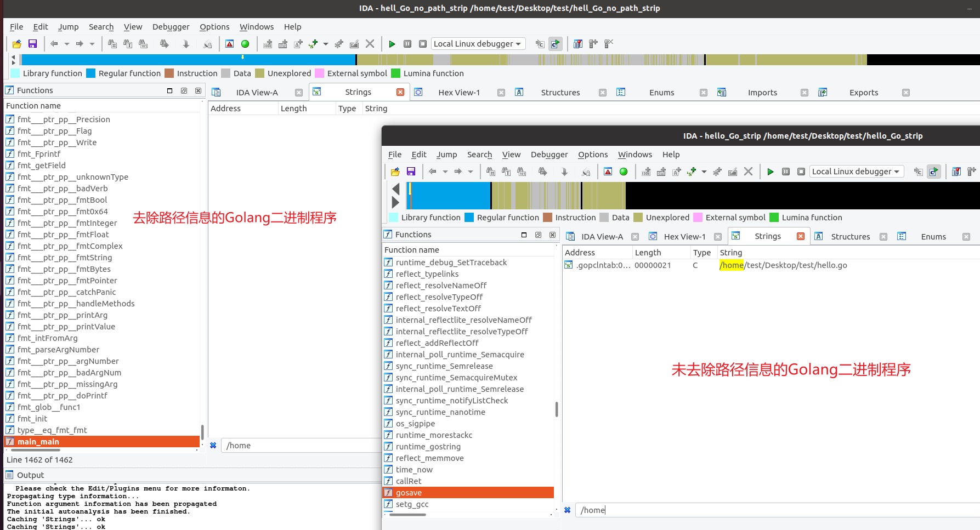
Task: Click the save icon in the hello_Go_strip window toolbar
Action: (411, 172)
